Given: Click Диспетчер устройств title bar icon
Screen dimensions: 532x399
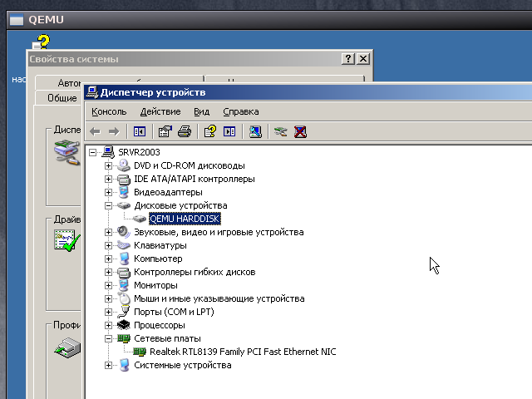Looking at the screenshot, I should tap(92, 92).
